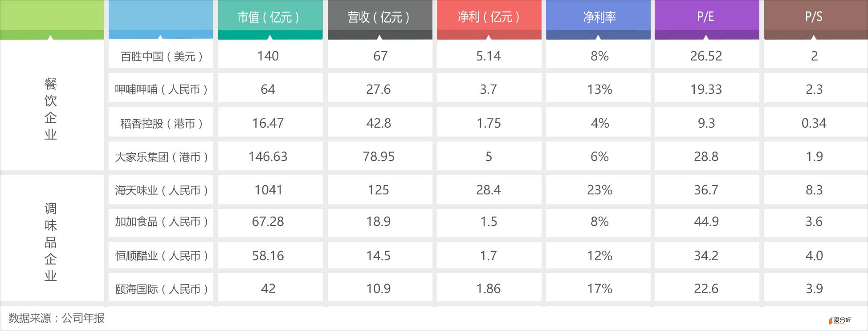Select the P/S column header

815,18
